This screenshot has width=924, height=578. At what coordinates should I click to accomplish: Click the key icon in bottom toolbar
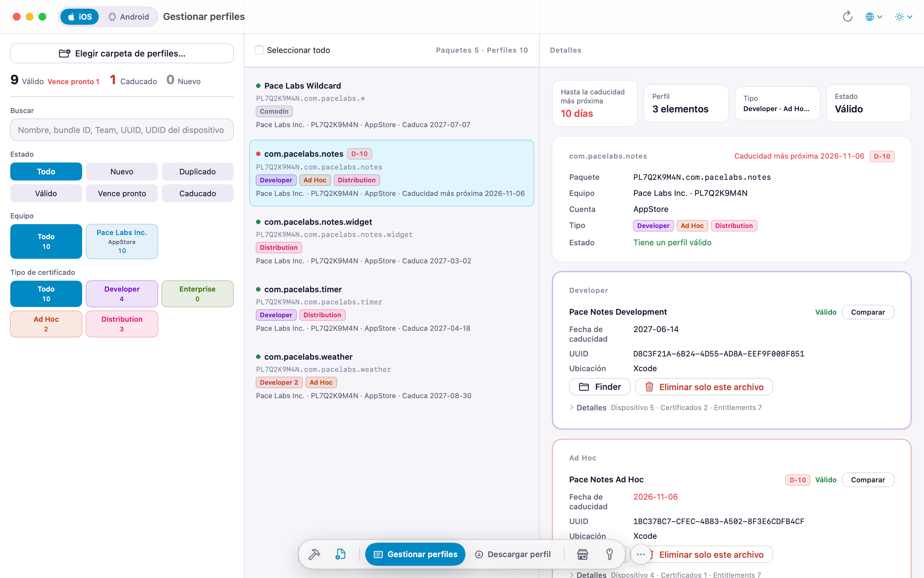609,554
